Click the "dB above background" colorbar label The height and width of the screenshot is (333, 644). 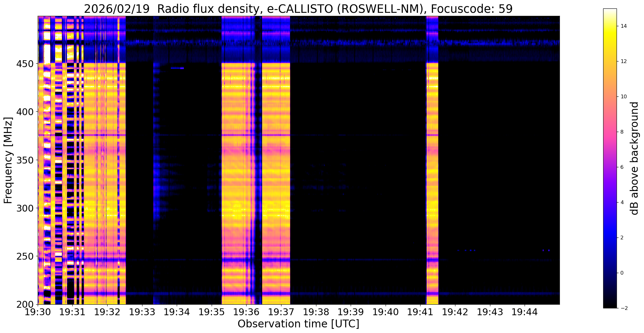click(x=634, y=158)
